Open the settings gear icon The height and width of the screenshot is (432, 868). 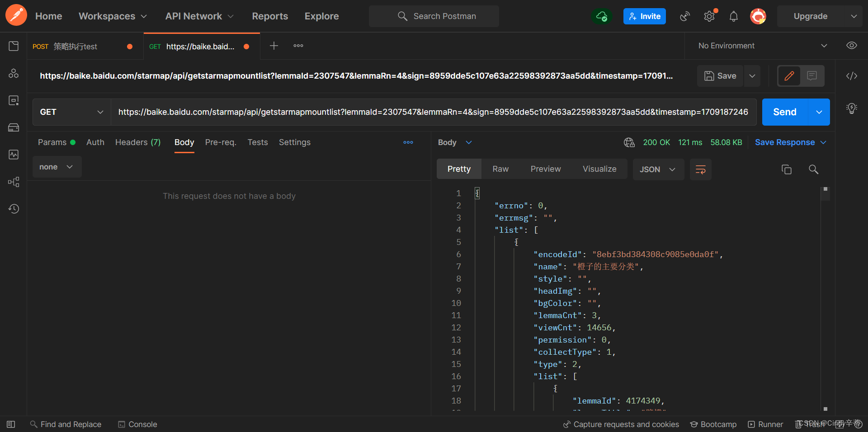(709, 16)
